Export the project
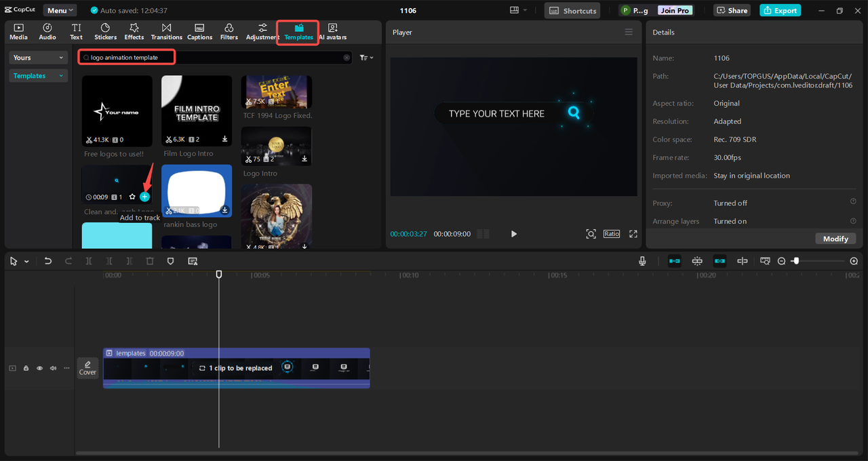 [x=780, y=10]
